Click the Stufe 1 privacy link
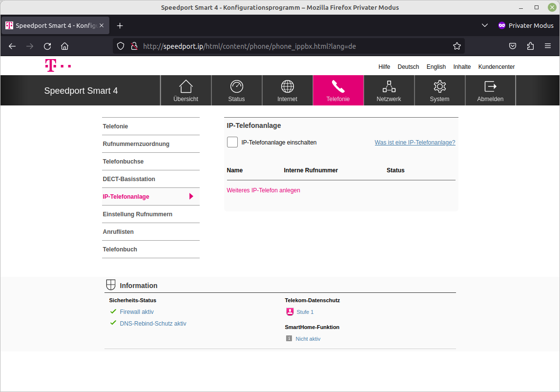The width and height of the screenshot is (560, 392). (305, 312)
